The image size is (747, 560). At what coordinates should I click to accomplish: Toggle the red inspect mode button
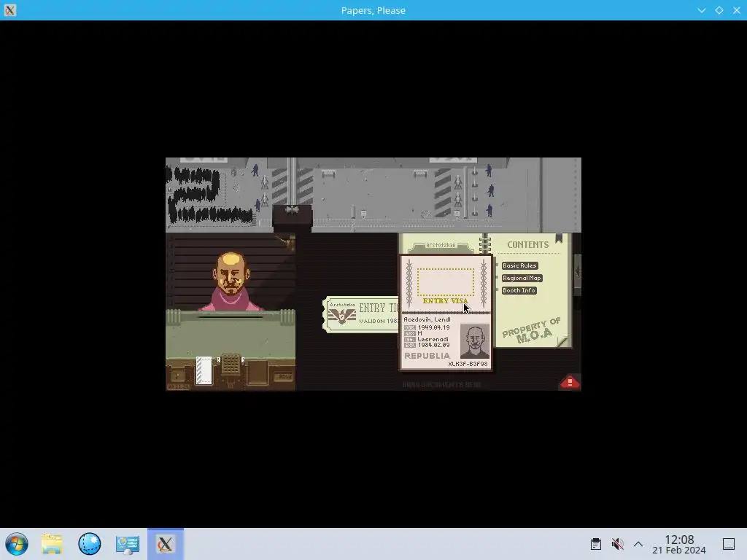click(x=570, y=382)
